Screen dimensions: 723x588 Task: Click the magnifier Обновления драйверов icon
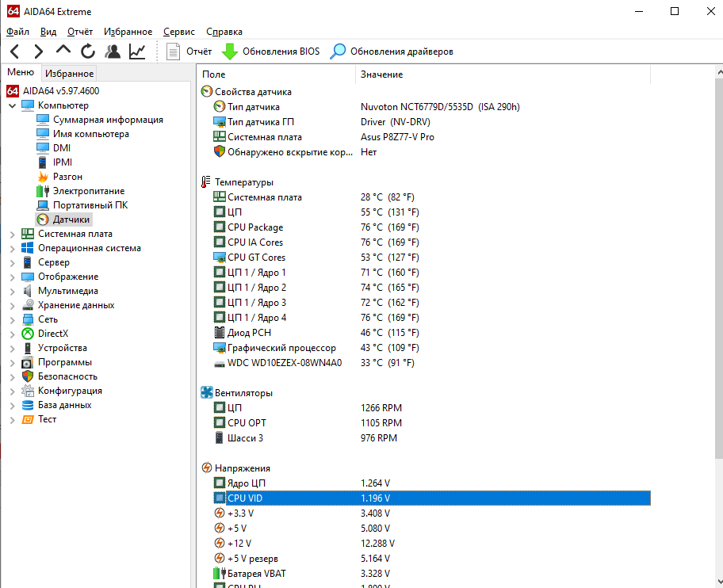tap(338, 52)
